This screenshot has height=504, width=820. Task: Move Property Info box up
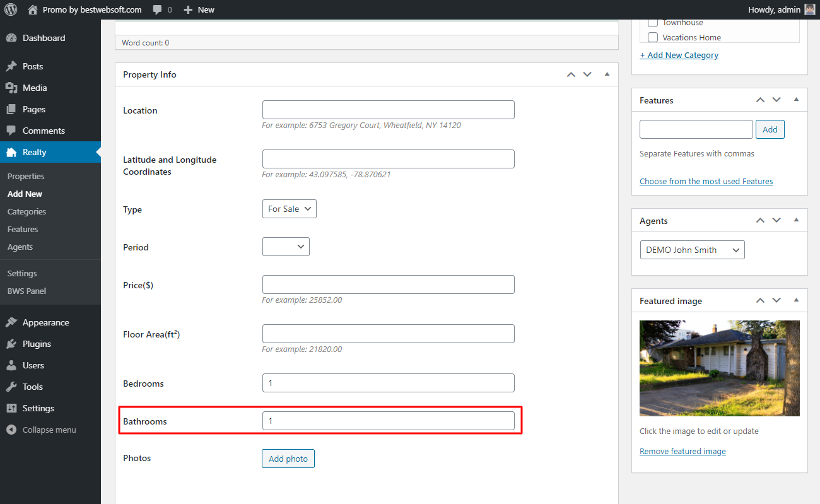pyautogui.click(x=571, y=74)
